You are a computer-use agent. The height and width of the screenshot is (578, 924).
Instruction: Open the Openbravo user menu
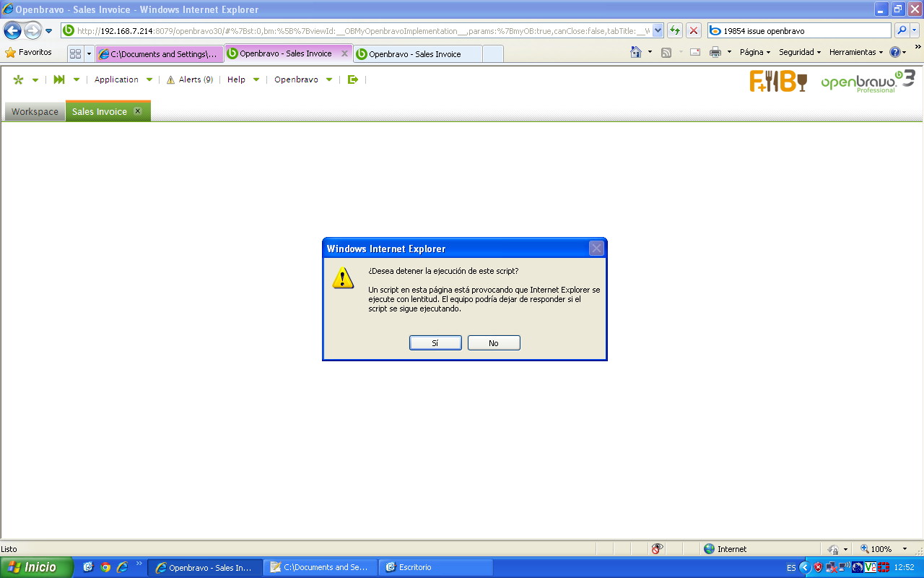tap(303, 79)
